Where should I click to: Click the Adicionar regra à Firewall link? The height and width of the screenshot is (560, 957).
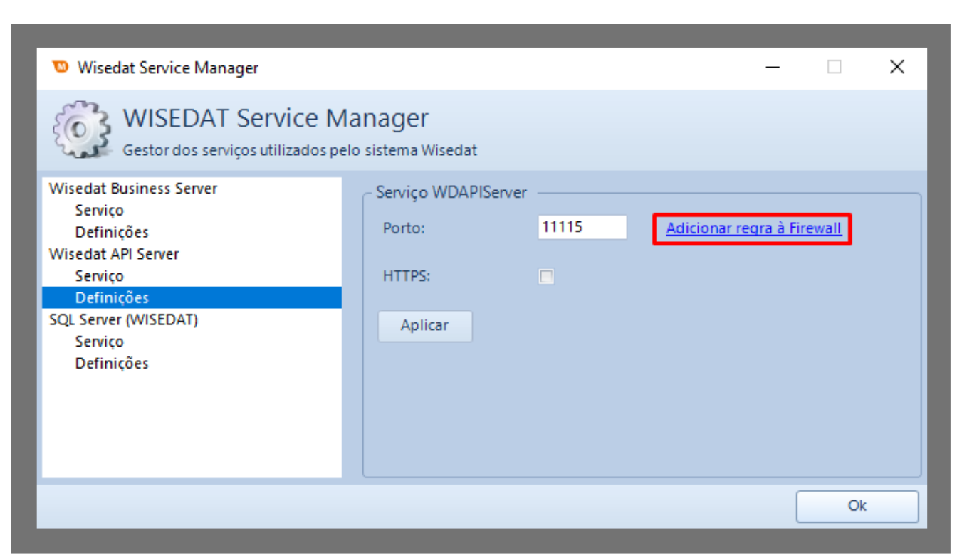753,228
